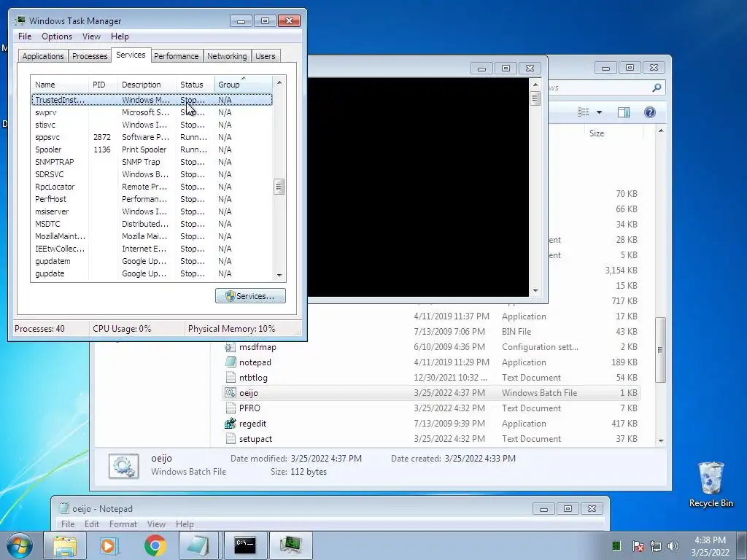Viewport: 747px width, 560px height.
Task: Open the Notepad Help menu
Action: pyautogui.click(x=185, y=524)
